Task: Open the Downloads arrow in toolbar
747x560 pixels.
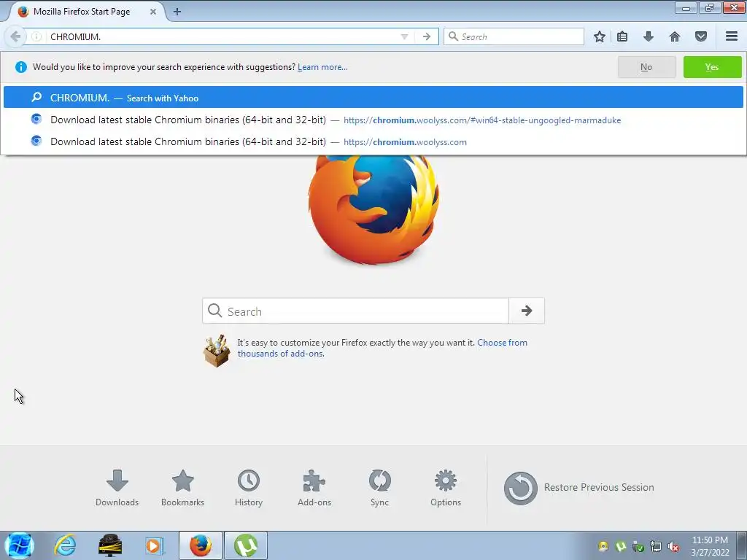Action: (649, 36)
